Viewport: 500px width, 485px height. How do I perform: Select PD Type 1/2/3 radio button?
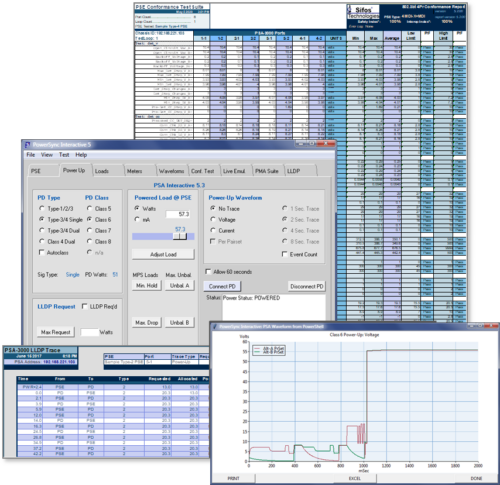pos(42,208)
